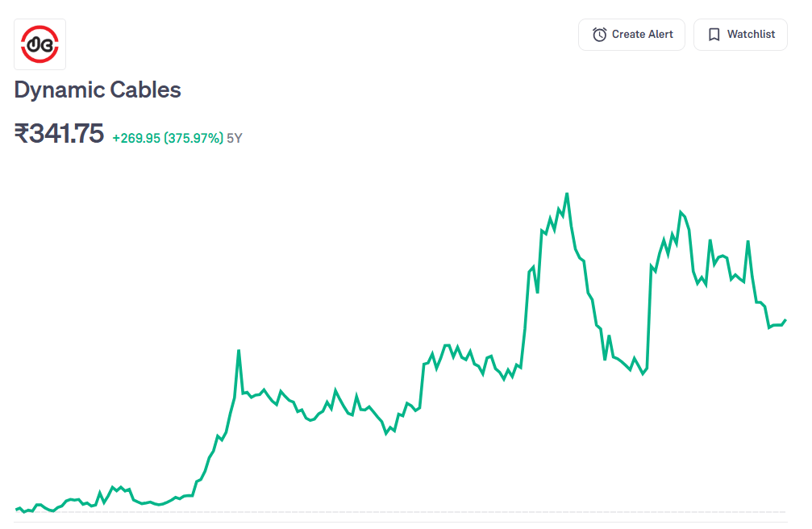Click the bookmark icon for Watchlist

[714, 35]
